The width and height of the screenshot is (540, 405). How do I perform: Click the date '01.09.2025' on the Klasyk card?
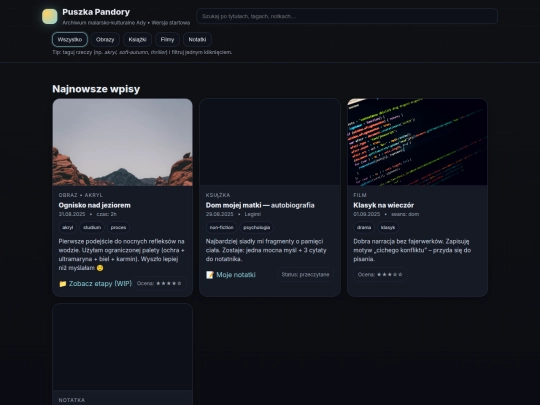click(x=366, y=214)
